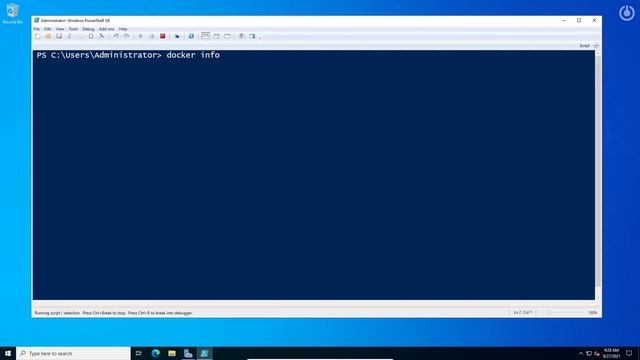This screenshot has height=360, width=640.
Task: Show hidden system tray icons
Action: point(581,353)
